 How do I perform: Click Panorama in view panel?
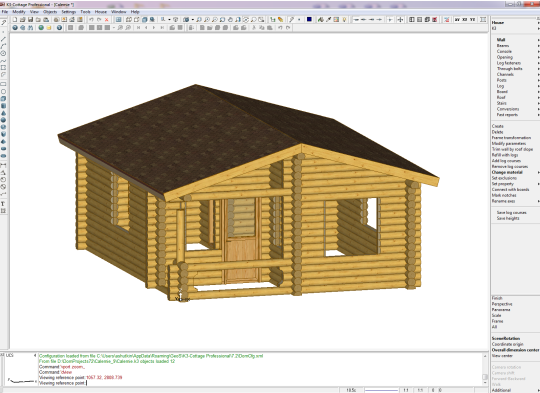coord(501,310)
